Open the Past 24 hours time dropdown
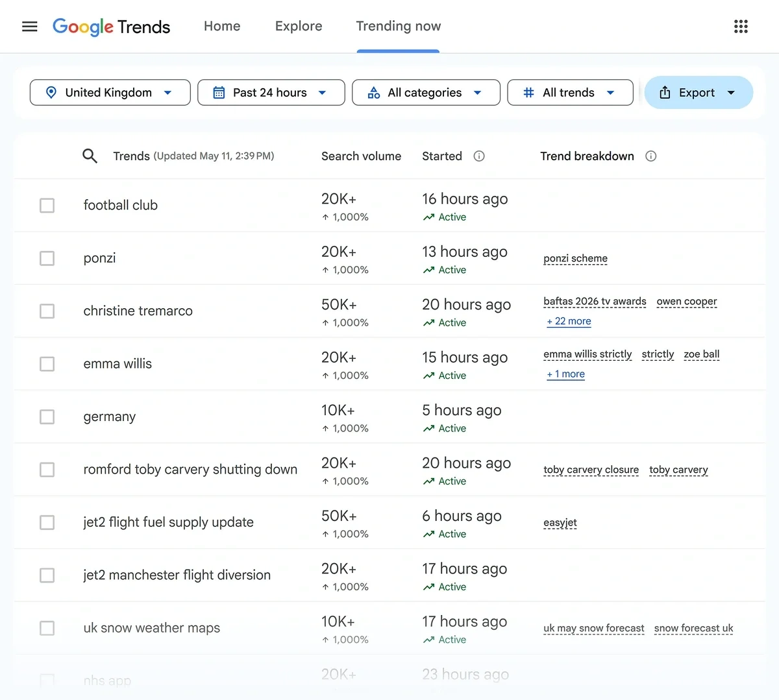Image resolution: width=779 pixels, height=700 pixels. pyautogui.click(x=271, y=93)
